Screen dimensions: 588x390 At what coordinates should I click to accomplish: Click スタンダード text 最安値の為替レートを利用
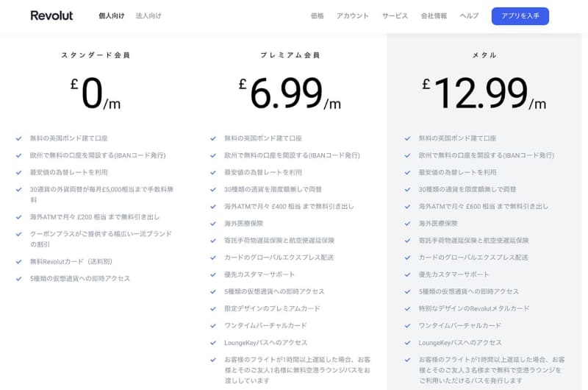point(69,172)
